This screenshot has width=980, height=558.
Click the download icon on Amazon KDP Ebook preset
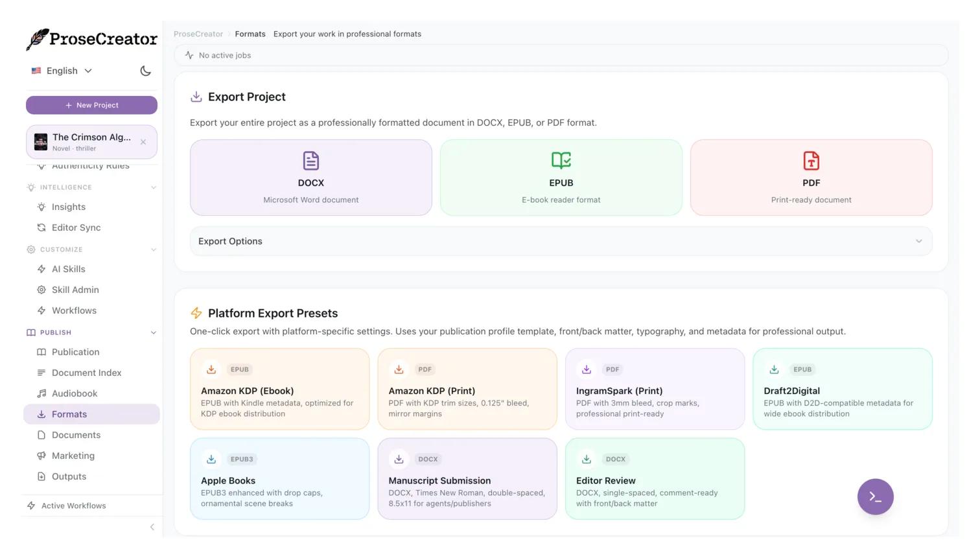[x=211, y=369]
